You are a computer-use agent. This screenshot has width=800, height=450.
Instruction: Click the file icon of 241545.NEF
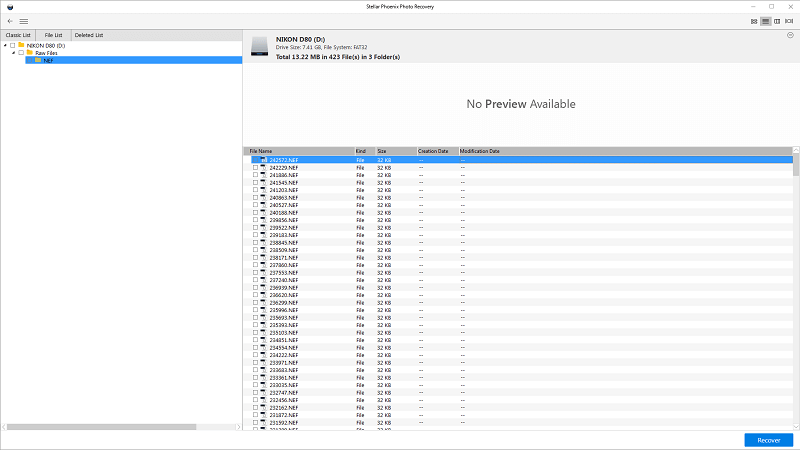(264, 183)
